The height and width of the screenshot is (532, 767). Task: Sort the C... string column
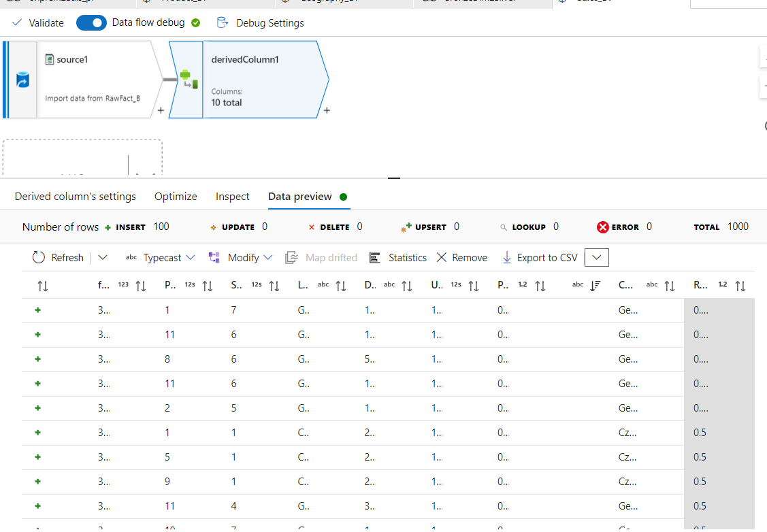click(x=670, y=286)
